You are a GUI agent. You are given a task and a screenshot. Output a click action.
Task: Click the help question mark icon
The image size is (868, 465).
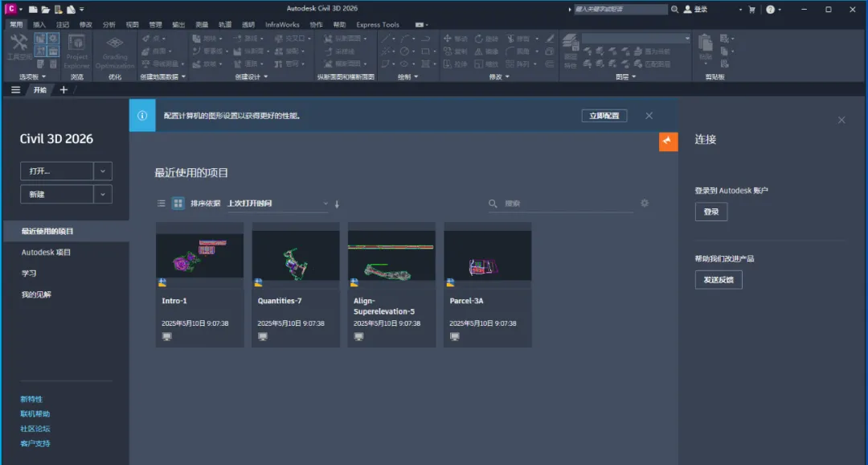770,10
